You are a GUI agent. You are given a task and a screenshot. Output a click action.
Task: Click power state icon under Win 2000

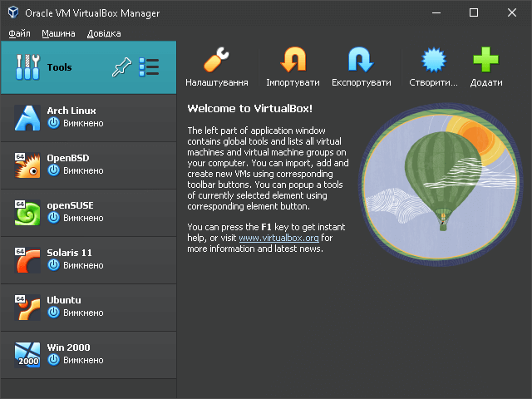(53, 360)
